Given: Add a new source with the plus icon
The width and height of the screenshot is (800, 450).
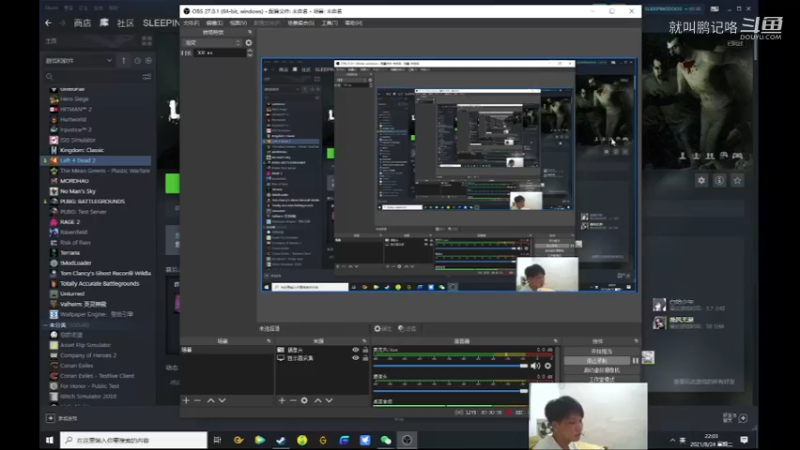Looking at the screenshot, I should point(282,401).
